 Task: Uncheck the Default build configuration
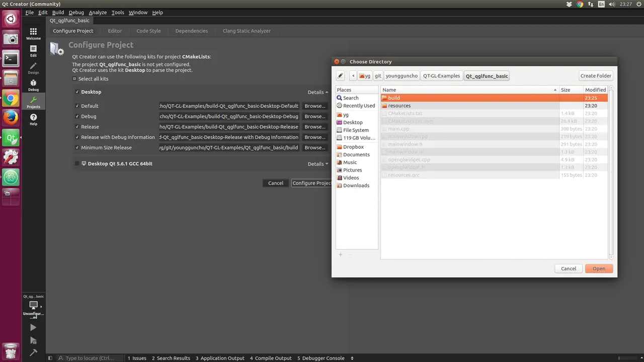pyautogui.click(x=77, y=106)
